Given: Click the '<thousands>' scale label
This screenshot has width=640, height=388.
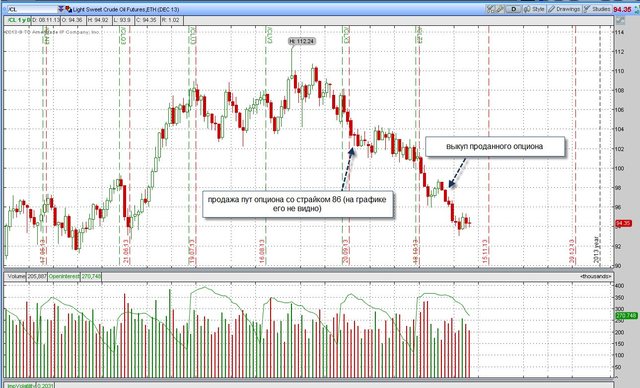Looking at the screenshot, I should click(596, 276).
